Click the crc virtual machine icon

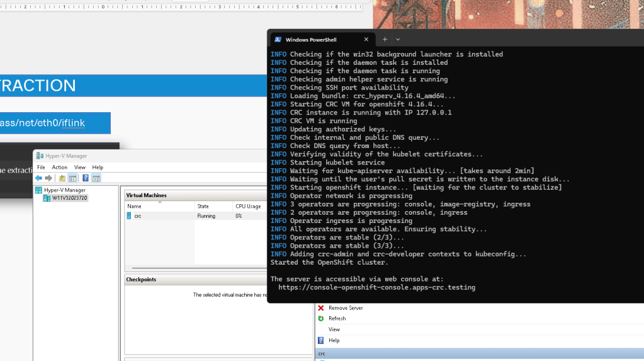point(129,216)
